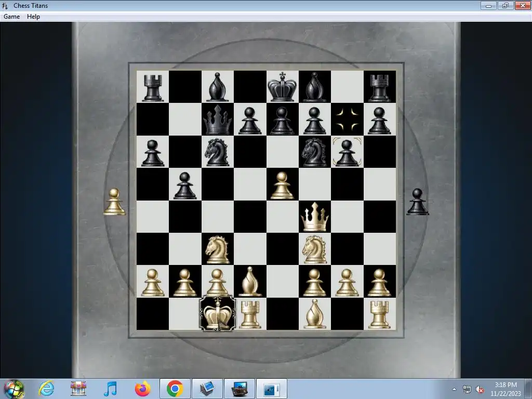Click the black pawn on d7

pos(250,120)
